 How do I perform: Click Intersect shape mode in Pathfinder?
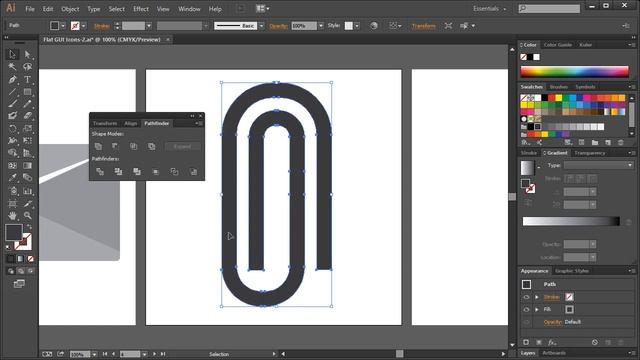tap(133, 146)
